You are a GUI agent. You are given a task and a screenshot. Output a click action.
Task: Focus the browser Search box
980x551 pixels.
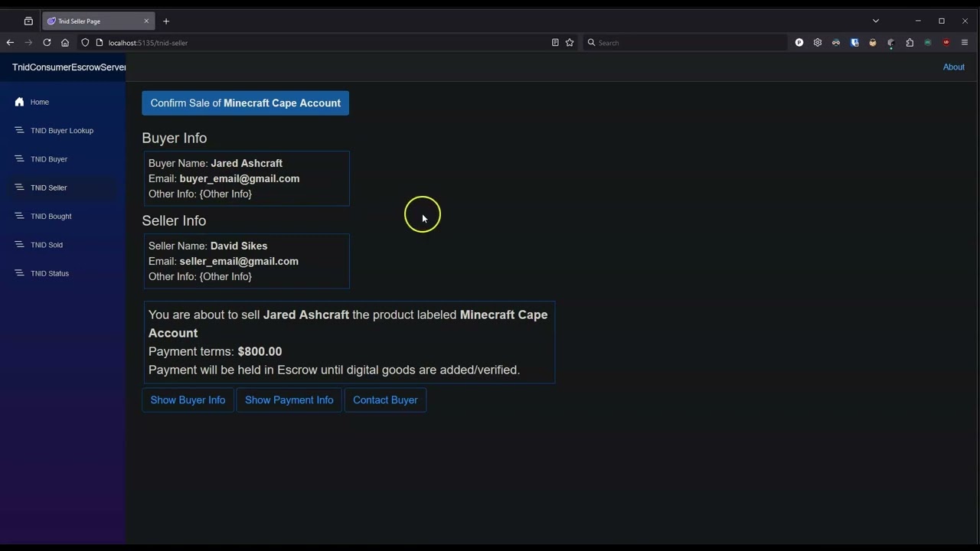coord(684,43)
